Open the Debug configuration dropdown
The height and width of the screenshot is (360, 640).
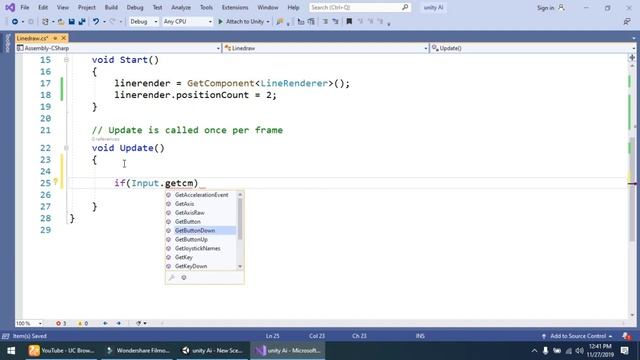pyautogui.click(x=143, y=22)
